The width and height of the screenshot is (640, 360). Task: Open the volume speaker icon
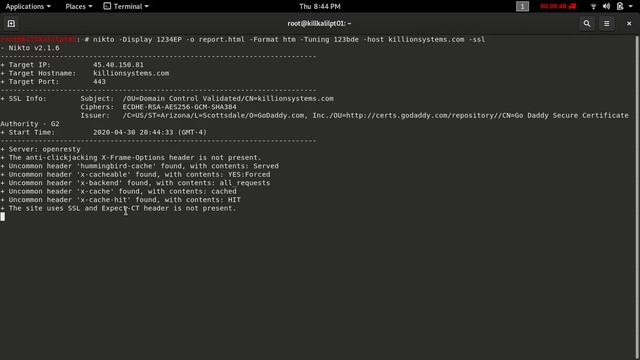[607, 6]
